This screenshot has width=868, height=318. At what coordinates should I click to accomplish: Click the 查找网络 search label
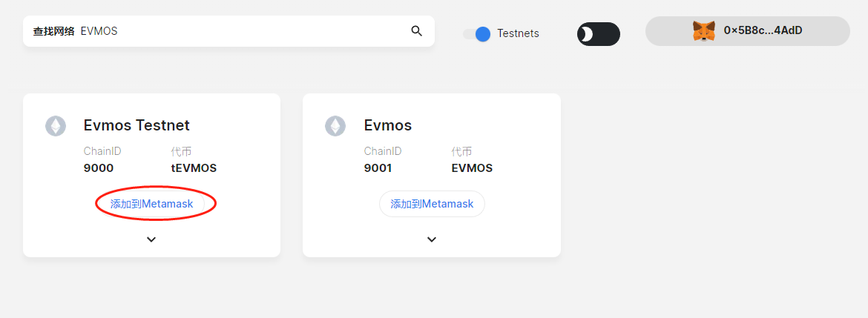(53, 31)
